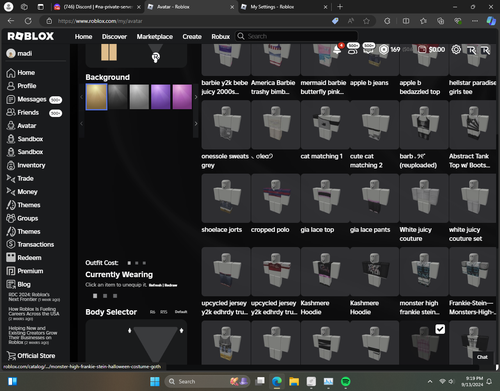
Task: Click the Refresh link under Currently Wearing
Action: point(155,285)
